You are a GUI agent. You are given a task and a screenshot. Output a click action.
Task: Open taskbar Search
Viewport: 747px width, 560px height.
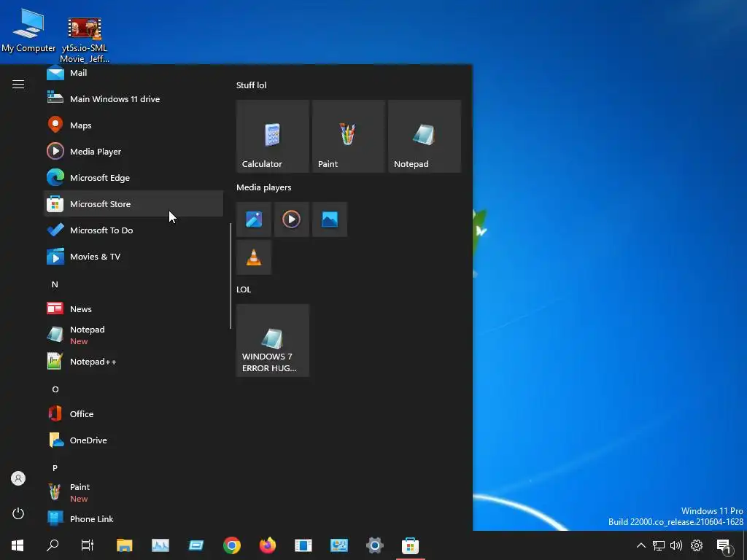(x=53, y=545)
